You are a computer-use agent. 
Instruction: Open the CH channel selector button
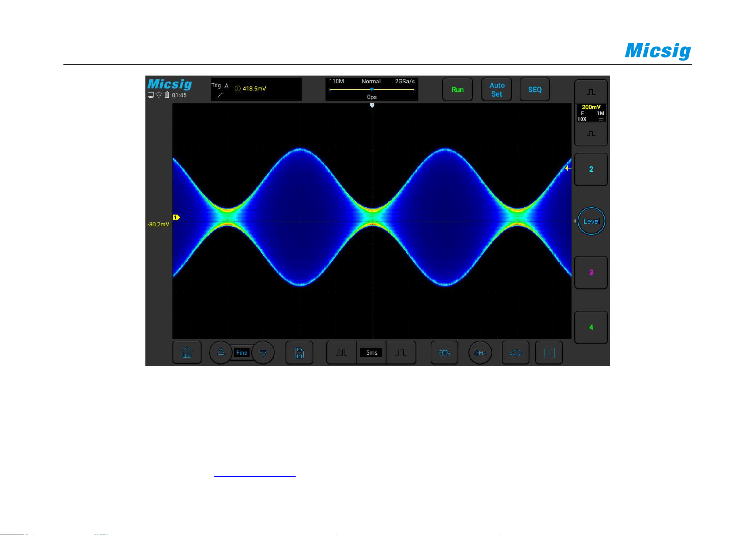[x=480, y=353]
